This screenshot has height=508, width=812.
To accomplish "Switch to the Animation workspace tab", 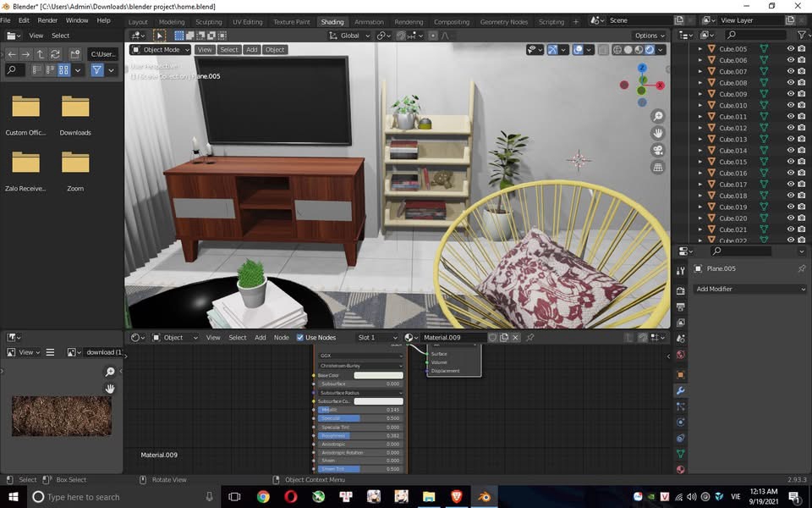I will coord(368,22).
